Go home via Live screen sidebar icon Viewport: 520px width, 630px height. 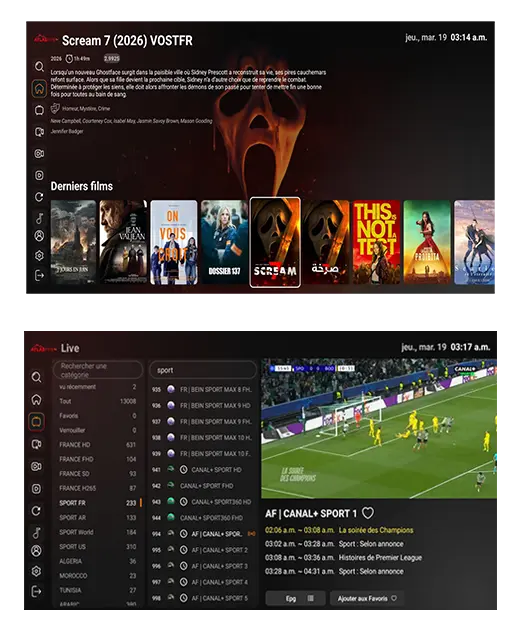coord(36,399)
